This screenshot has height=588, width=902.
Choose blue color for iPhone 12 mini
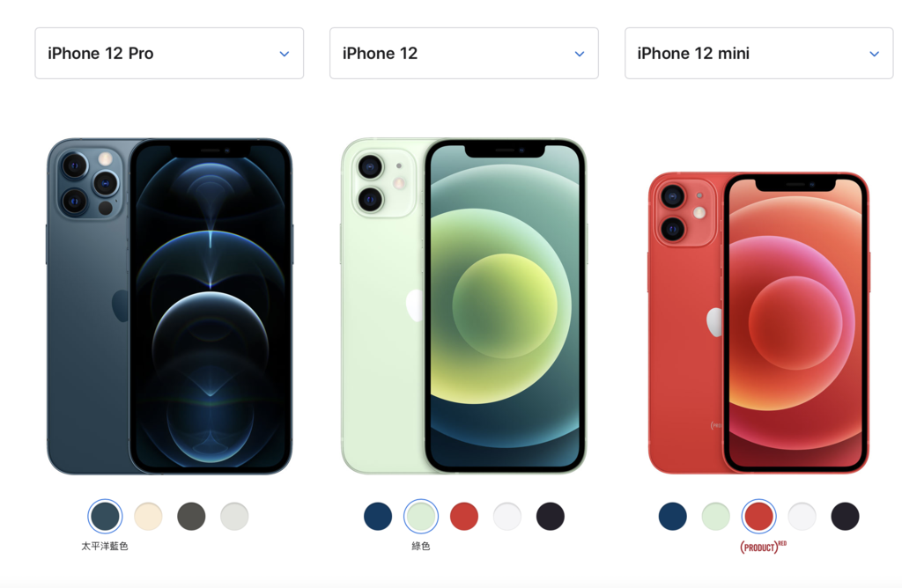tap(672, 516)
